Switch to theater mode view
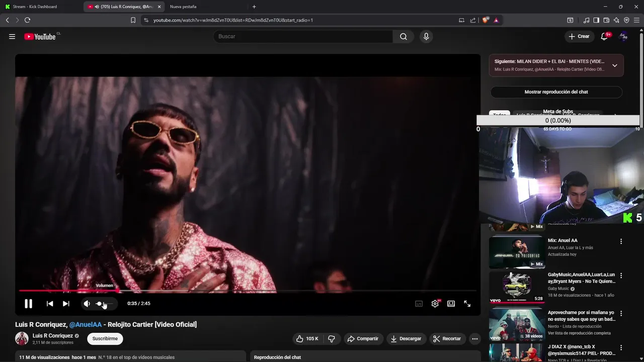Image resolution: width=644 pixels, height=362 pixels. 451,304
